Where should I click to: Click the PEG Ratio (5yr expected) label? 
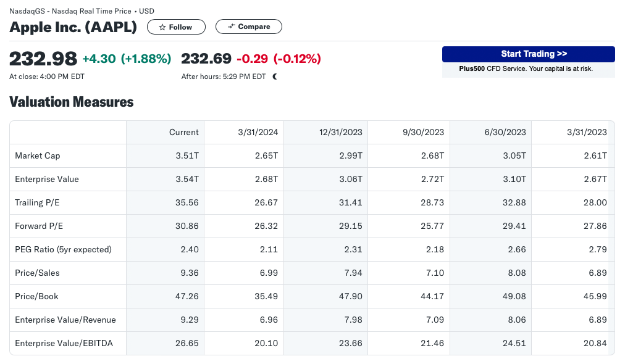64,250
